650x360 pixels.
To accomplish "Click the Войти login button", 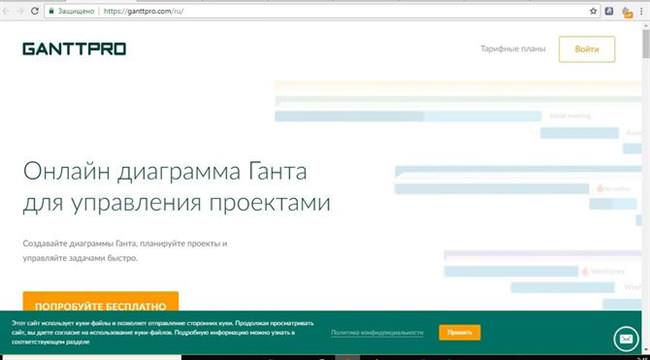I will (587, 49).
